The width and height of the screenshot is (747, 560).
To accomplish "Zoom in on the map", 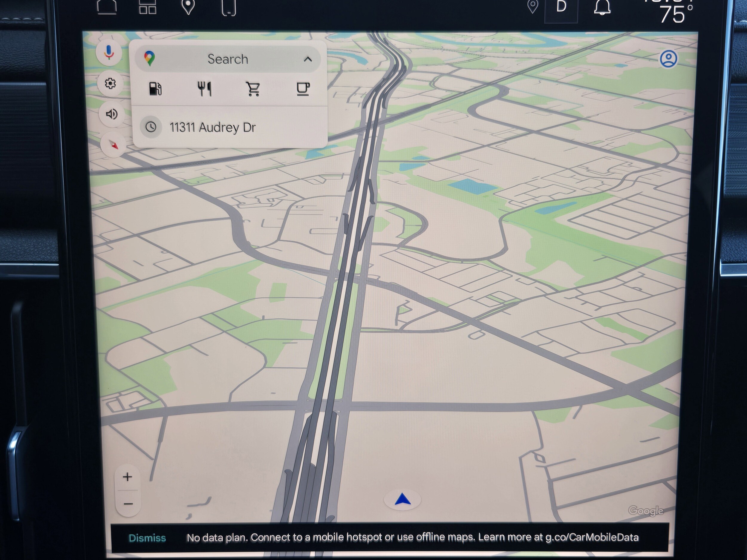I will point(127,477).
